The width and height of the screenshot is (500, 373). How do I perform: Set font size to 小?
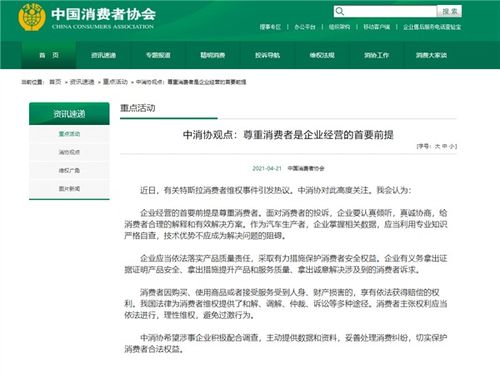pyautogui.click(x=452, y=146)
